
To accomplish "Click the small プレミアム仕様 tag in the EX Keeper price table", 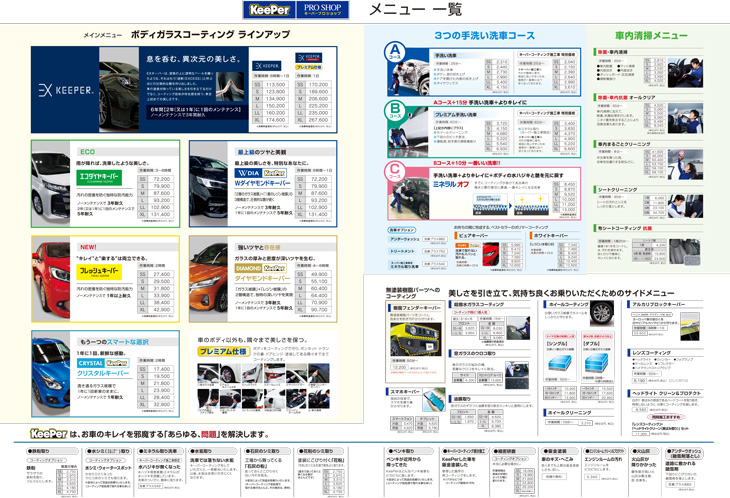I will click(309, 67).
